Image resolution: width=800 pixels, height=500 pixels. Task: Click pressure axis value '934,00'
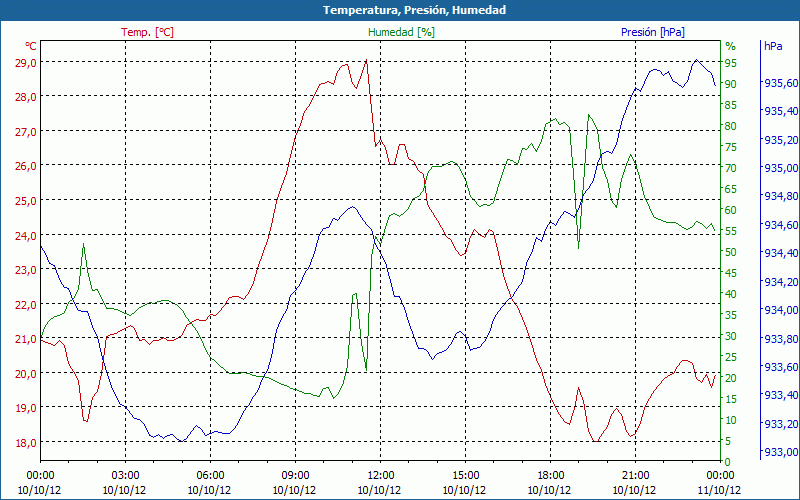pos(782,310)
